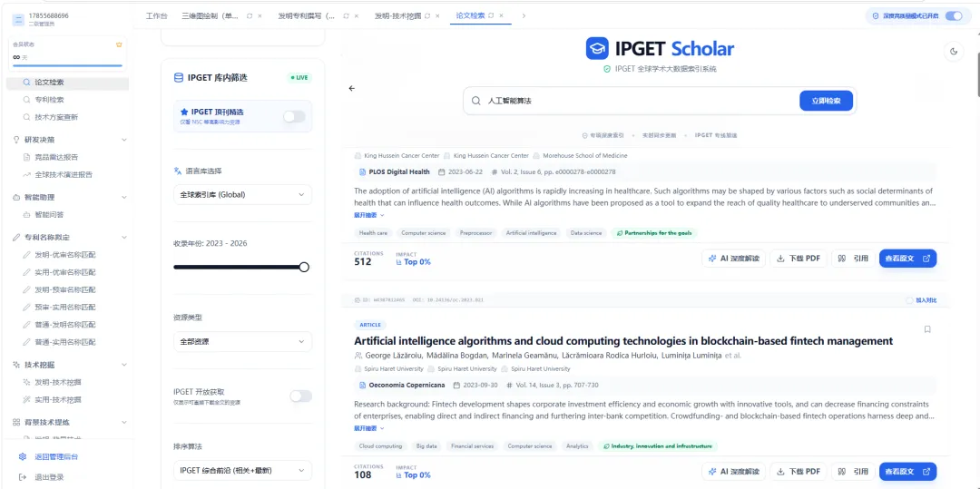Close the 论文检索 tab
Viewport: 980px width, 489px height.
[501, 15]
